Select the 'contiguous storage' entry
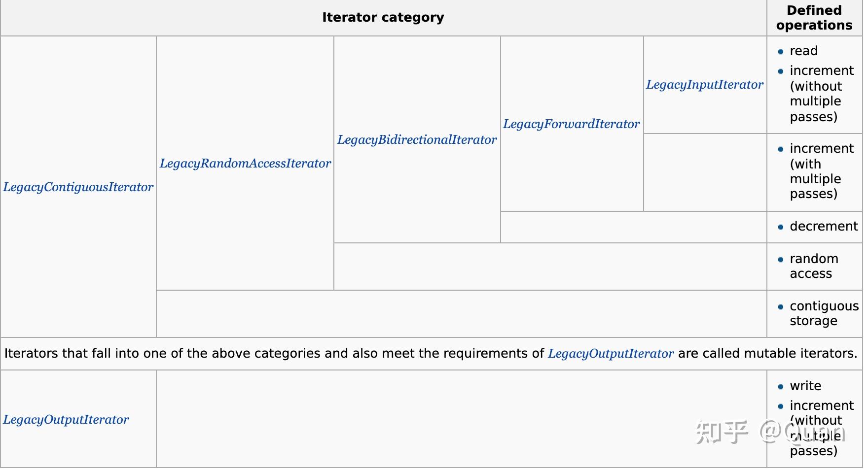This screenshot has width=868, height=470. tap(824, 313)
